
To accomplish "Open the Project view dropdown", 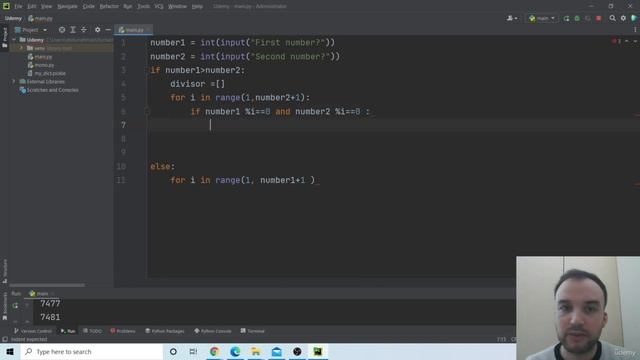I will click(31, 30).
